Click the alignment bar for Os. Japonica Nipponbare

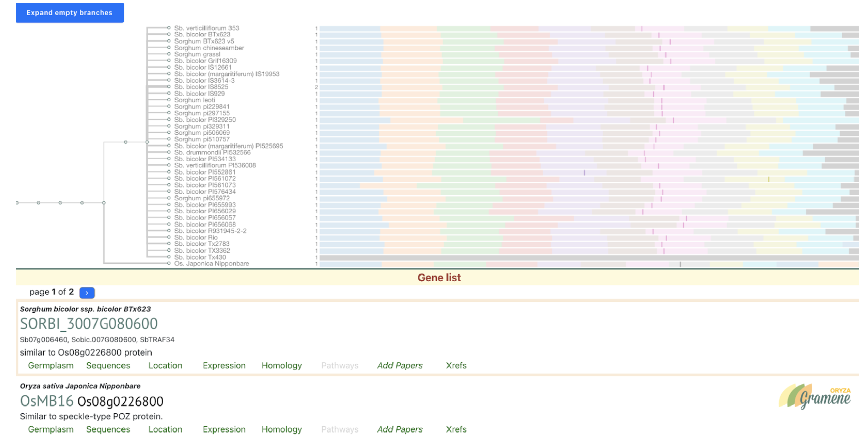[589, 264]
